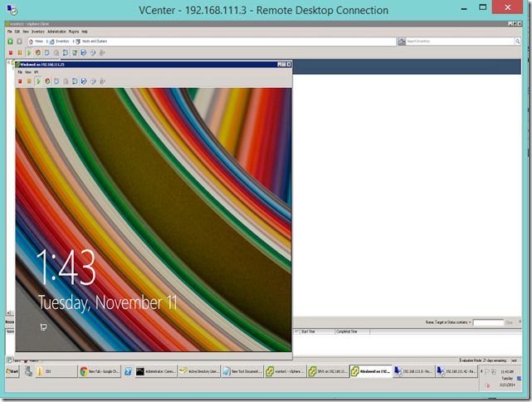532x402 pixels.
Task: Open Edit menu in vSphere Client
Action: click(17, 32)
